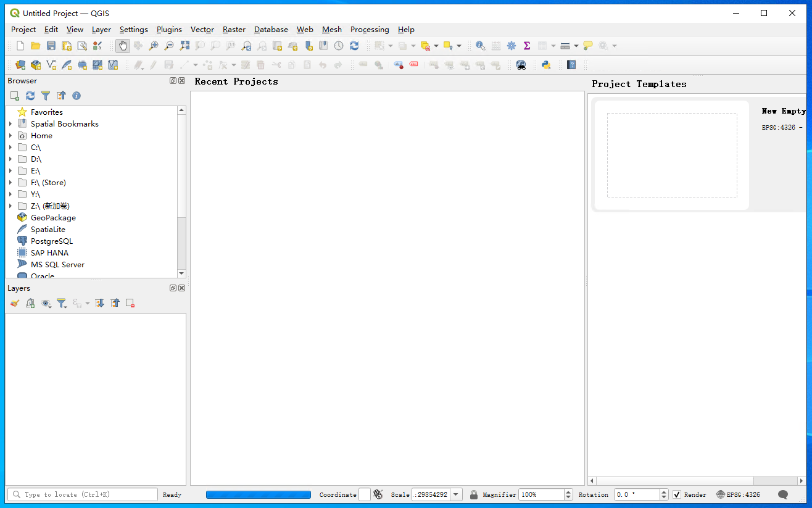
Task: Select the PostgreSQL entry in Browser
Action: (x=52, y=241)
